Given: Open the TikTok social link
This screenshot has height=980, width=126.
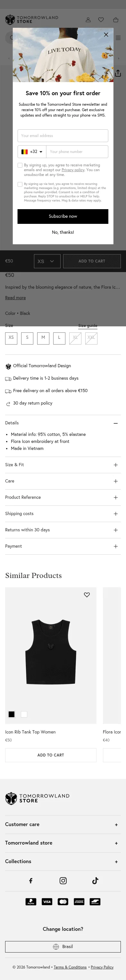Looking at the screenshot, I should pos(95,880).
